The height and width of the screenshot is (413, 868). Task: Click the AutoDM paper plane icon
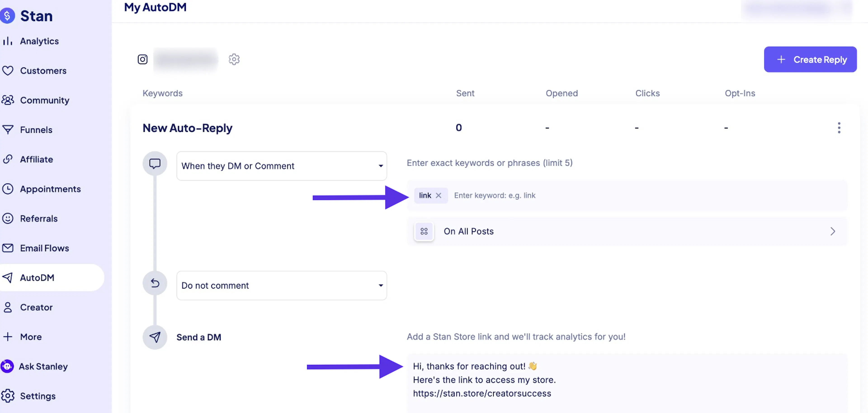point(7,278)
